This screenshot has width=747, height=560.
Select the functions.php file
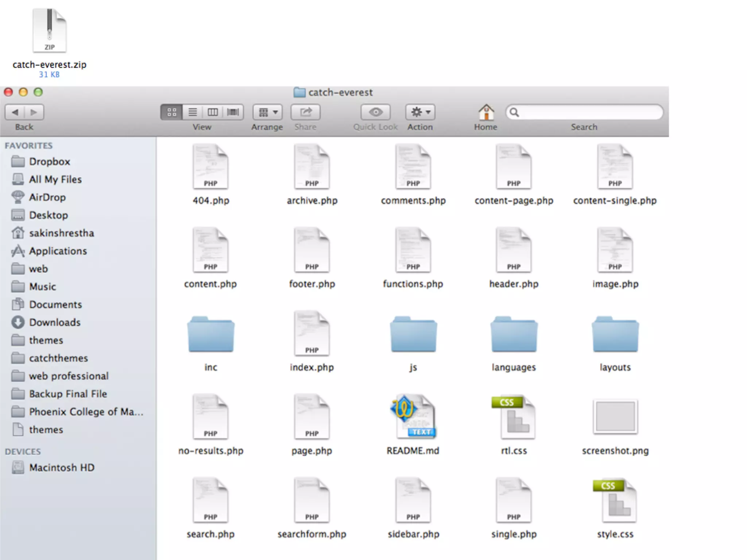(x=413, y=250)
